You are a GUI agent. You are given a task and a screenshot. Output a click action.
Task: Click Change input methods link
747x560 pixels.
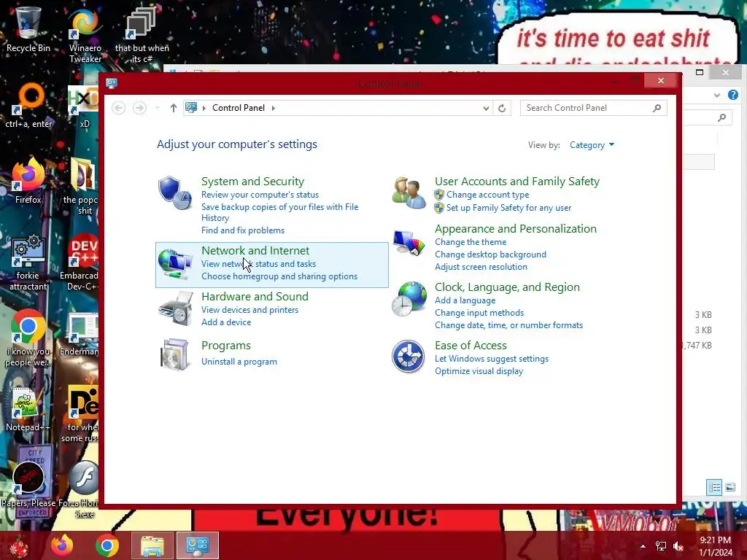(x=479, y=313)
